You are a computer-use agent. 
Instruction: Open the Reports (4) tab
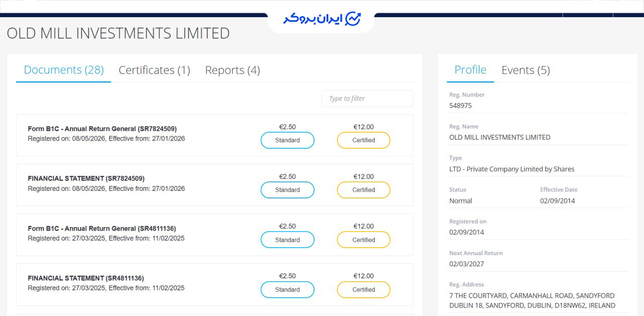(x=232, y=70)
